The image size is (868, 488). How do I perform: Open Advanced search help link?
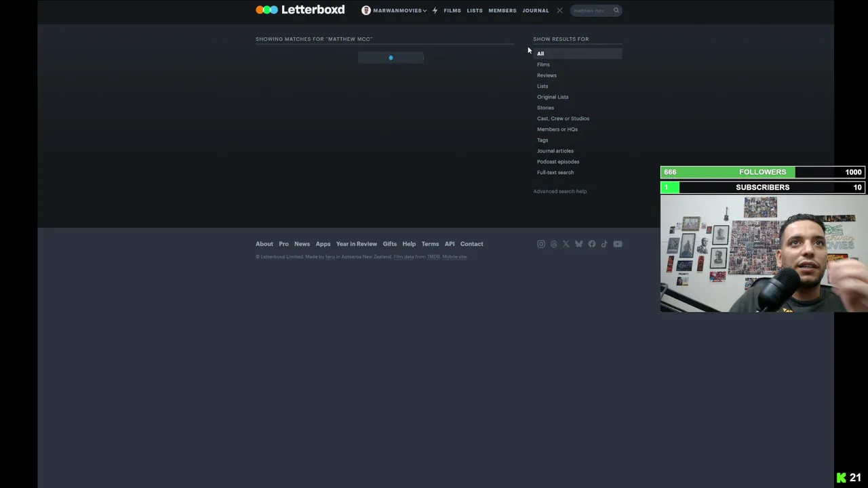click(x=560, y=191)
